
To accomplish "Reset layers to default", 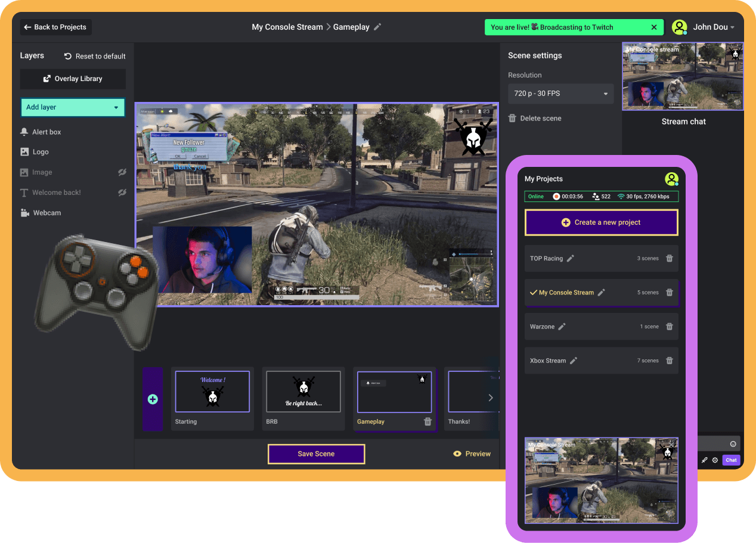I will click(95, 56).
